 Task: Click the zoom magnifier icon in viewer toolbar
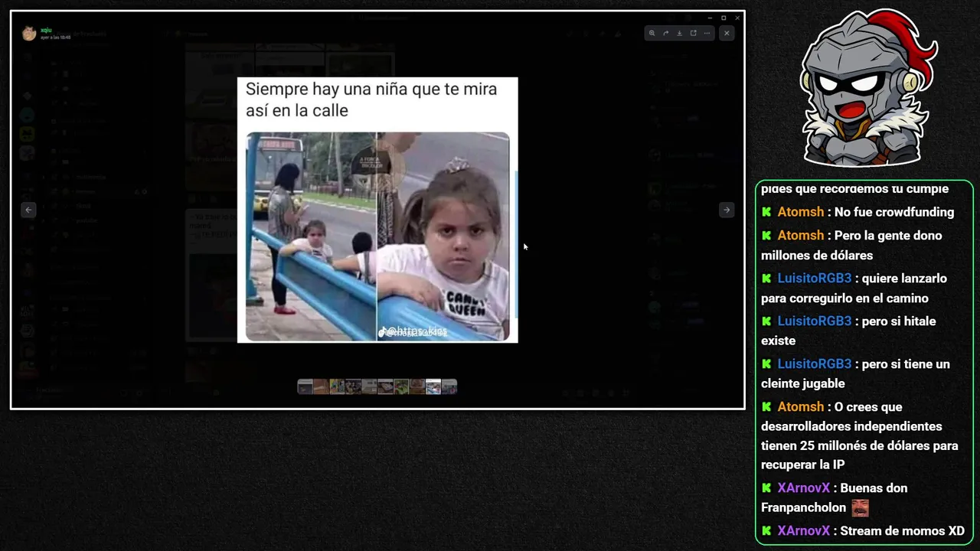pyautogui.click(x=652, y=33)
